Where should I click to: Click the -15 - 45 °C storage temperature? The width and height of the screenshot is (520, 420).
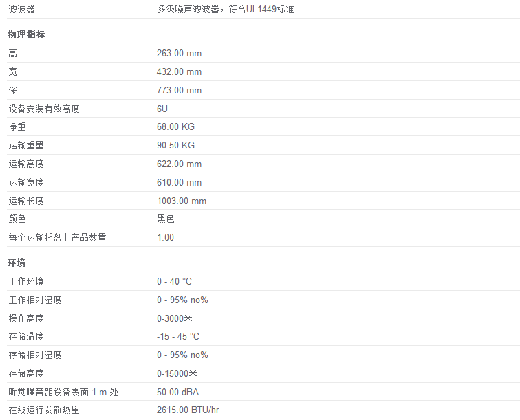point(178,336)
